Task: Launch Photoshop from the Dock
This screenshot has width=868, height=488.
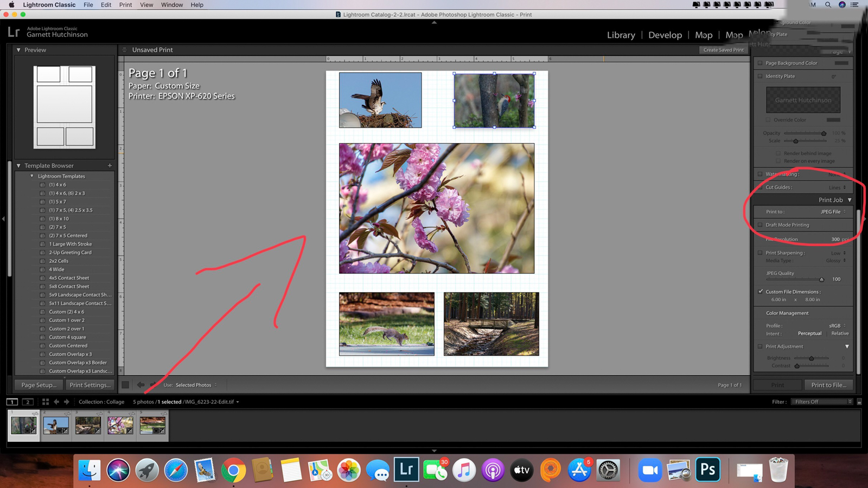Action: click(707, 470)
